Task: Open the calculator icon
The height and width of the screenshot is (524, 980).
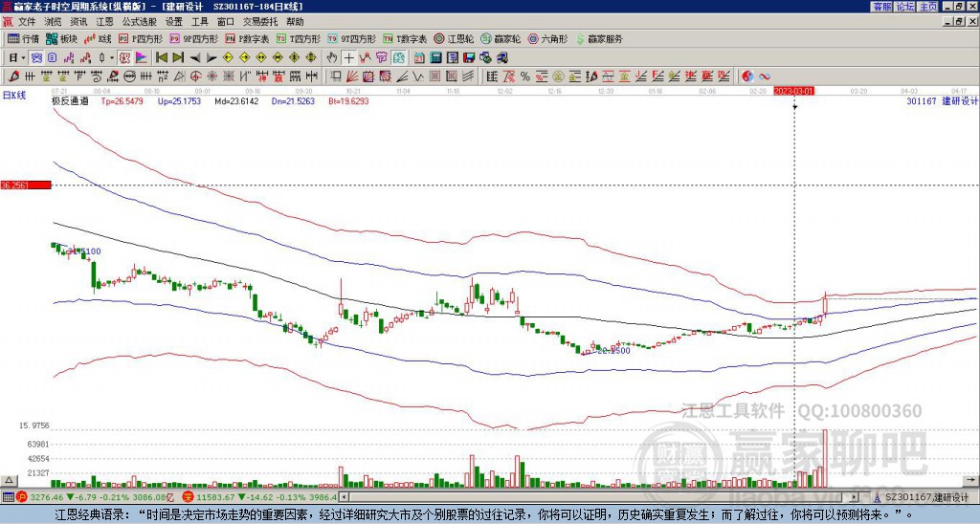Action: pos(435,57)
